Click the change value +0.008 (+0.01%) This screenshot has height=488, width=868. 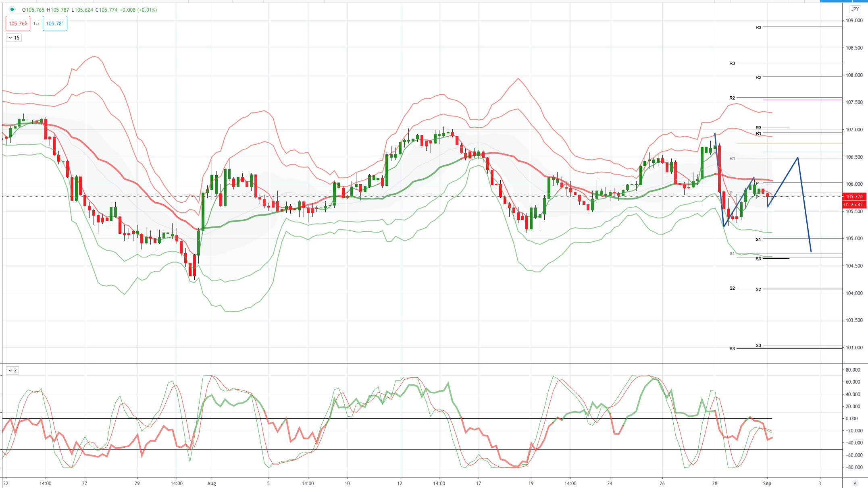coord(138,10)
